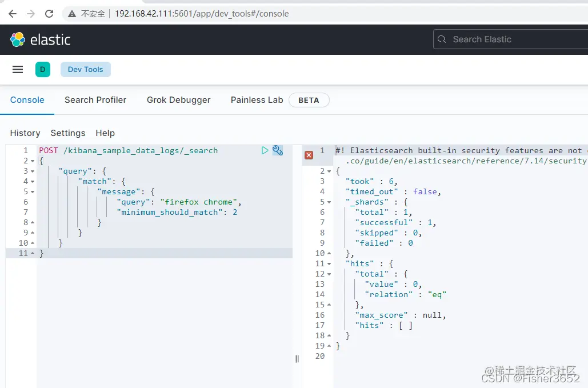Click the "relation" : "eq" line
The image size is (588, 388).
(405, 295)
